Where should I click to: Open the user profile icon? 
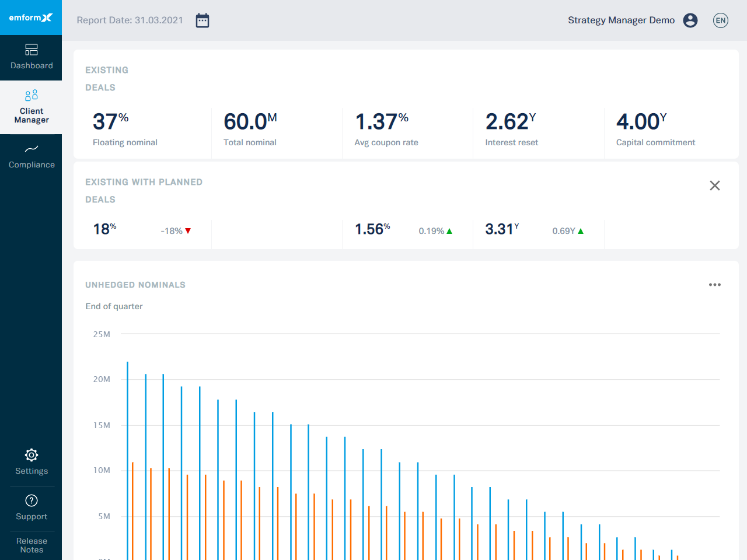(690, 20)
